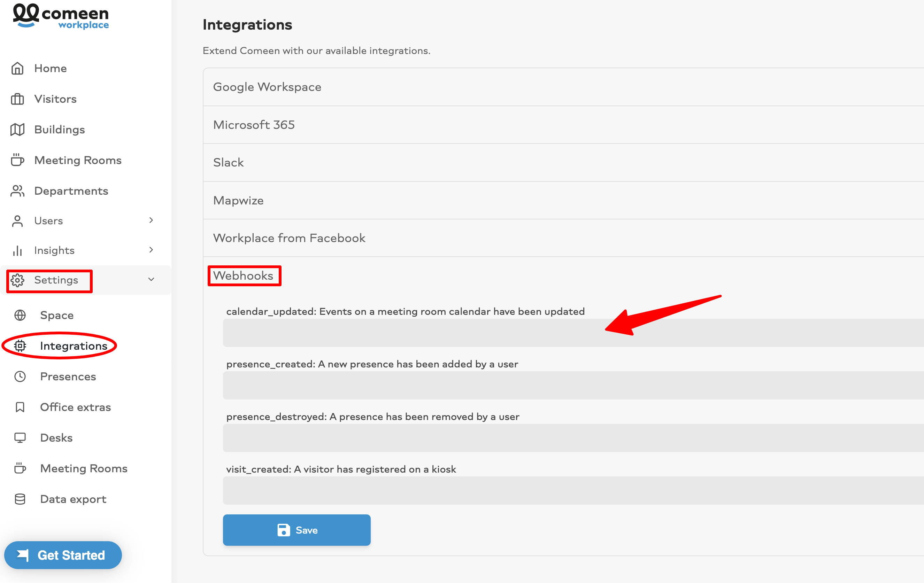Click the Save button
Viewport: 924px width, 583px height.
[x=297, y=530]
